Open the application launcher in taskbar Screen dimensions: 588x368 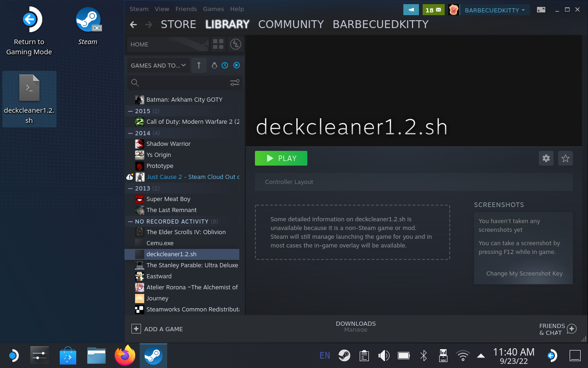13,356
